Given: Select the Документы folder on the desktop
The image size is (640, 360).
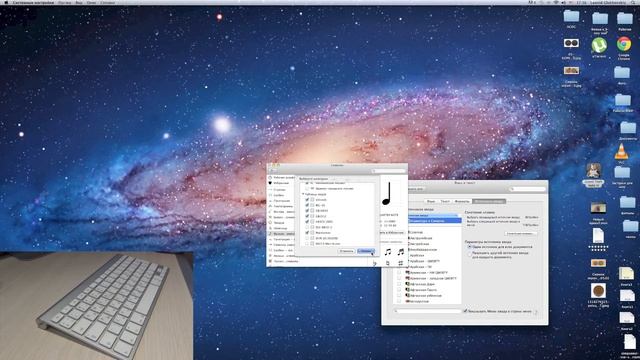Looking at the screenshot, I should (x=628, y=128).
